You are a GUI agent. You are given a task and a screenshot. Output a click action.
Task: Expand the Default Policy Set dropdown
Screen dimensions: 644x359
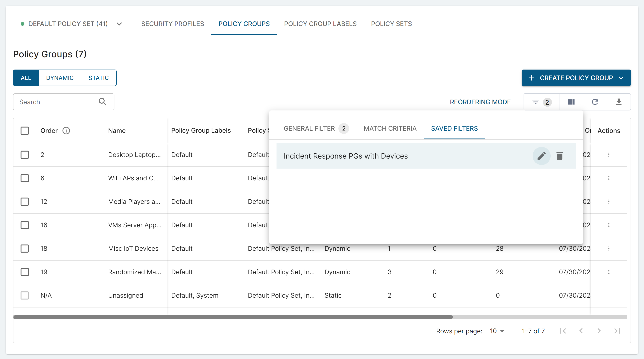[x=119, y=24]
